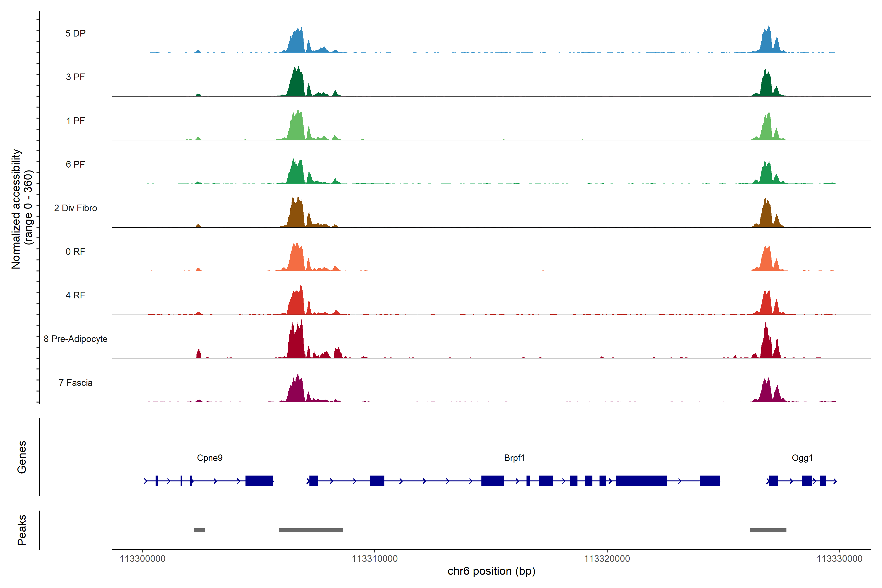Click the 7 Fascia track label

(x=75, y=383)
